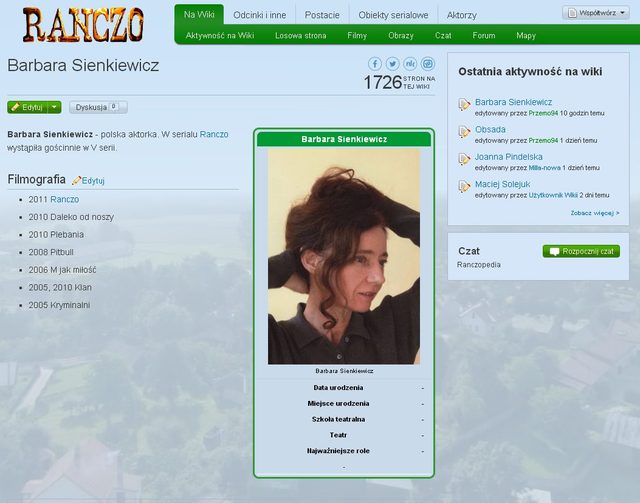The image size is (640, 503).
Task: Click the green Edytuj button
Action: coord(28,107)
